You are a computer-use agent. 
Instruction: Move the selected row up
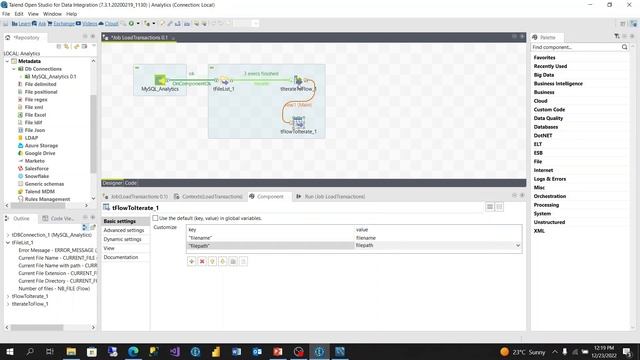click(212, 261)
